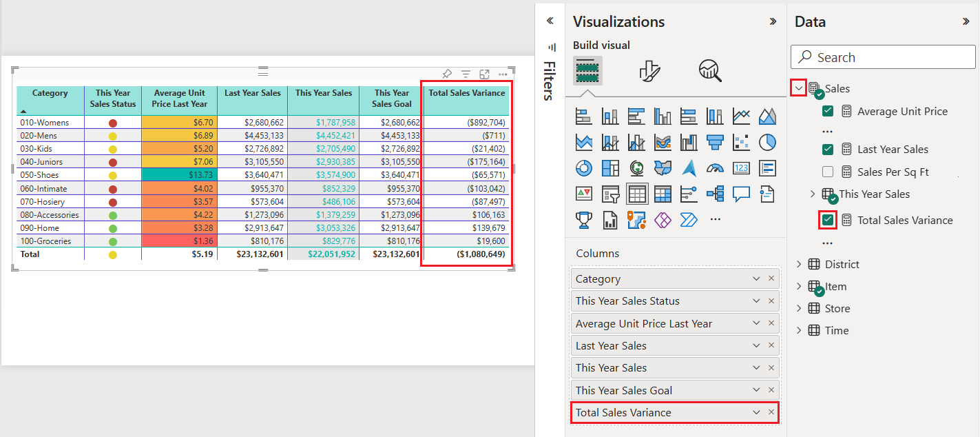Image resolution: width=980 pixels, height=437 pixels.
Task: Open the visual's filter icon
Action: click(x=466, y=74)
